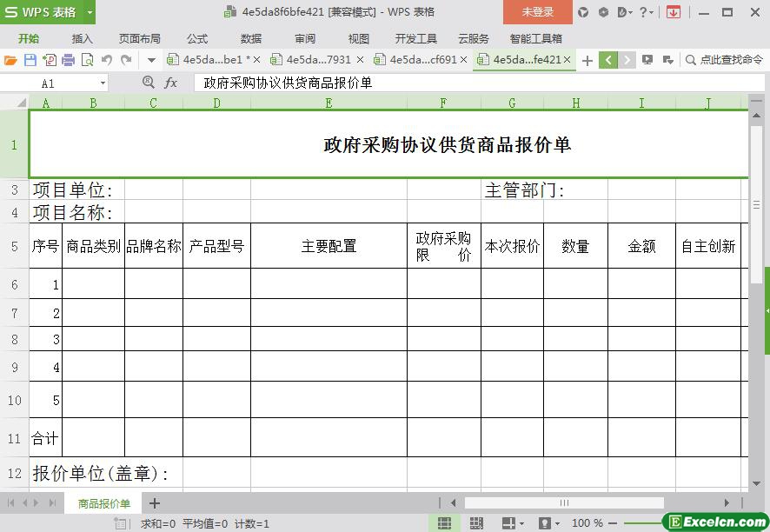
Task: Click the new document tab plus icon
Action: (x=587, y=60)
